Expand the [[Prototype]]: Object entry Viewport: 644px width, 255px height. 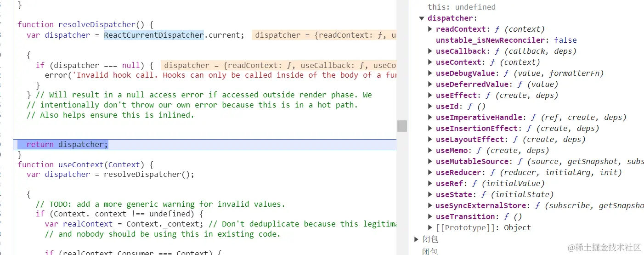click(x=430, y=227)
